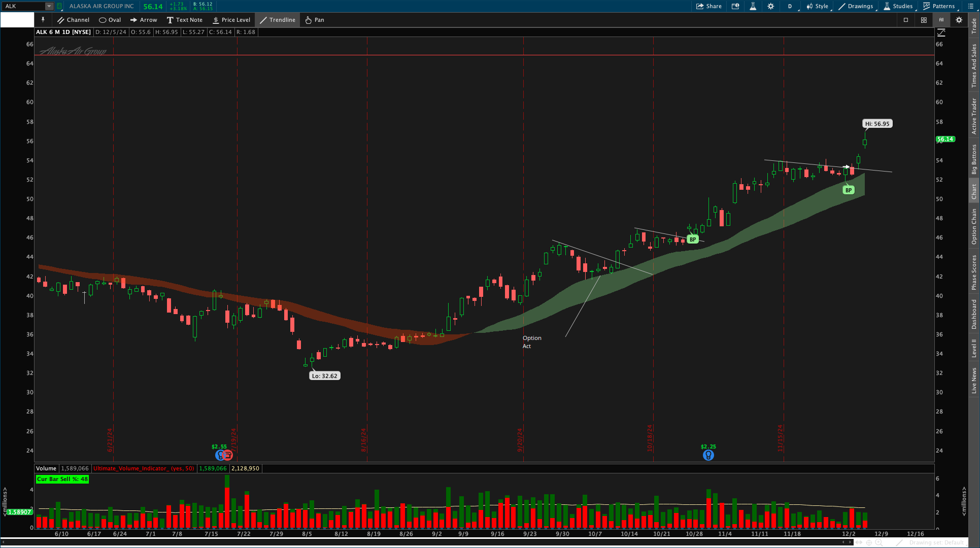
Task: Open the Style dropdown menu
Action: click(x=817, y=6)
